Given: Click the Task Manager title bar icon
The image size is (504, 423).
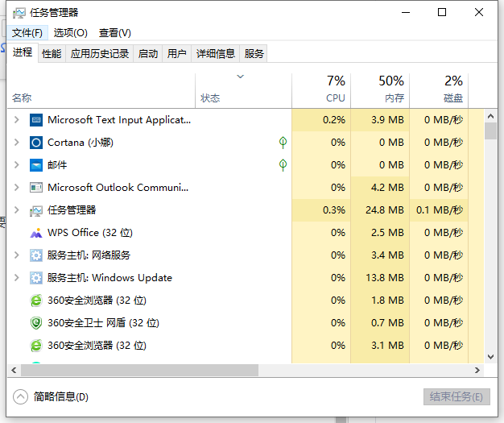Looking at the screenshot, I should click(19, 13).
